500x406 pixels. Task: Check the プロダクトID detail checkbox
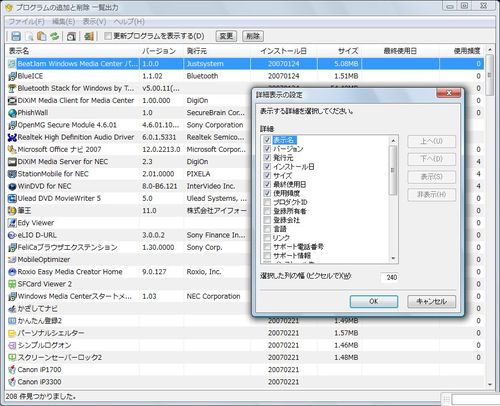coord(267,202)
